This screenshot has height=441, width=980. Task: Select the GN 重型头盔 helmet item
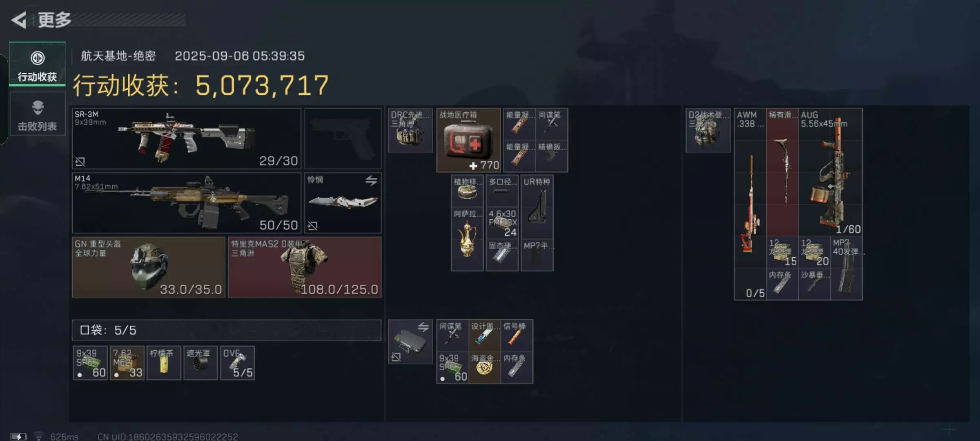pyautogui.click(x=149, y=267)
